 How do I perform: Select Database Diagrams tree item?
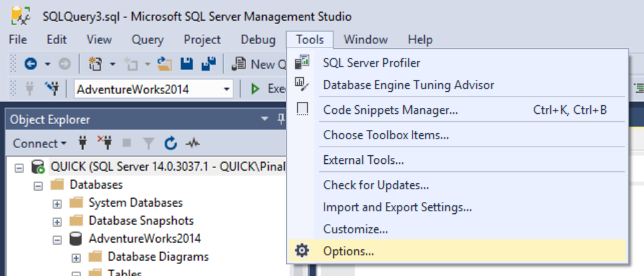click(x=158, y=257)
